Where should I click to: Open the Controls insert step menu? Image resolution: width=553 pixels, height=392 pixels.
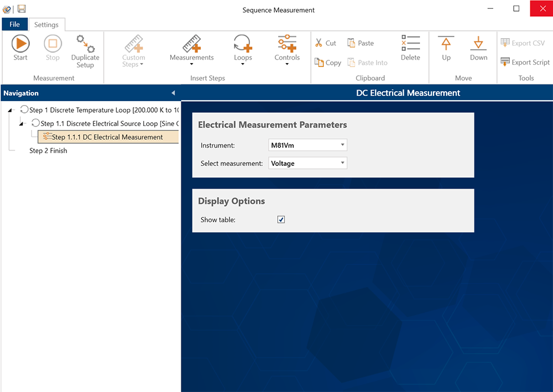tap(287, 49)
